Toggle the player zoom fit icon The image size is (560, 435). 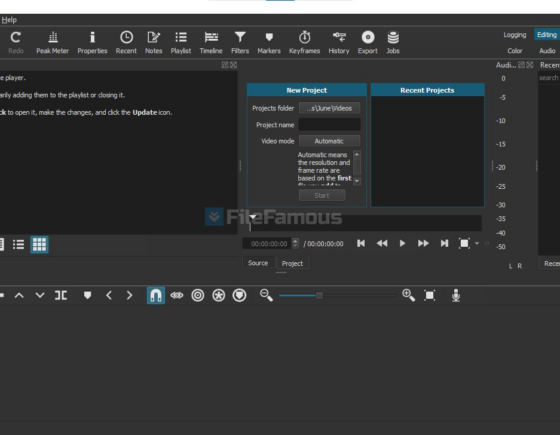pyautogui.click(x=464, y=244)
